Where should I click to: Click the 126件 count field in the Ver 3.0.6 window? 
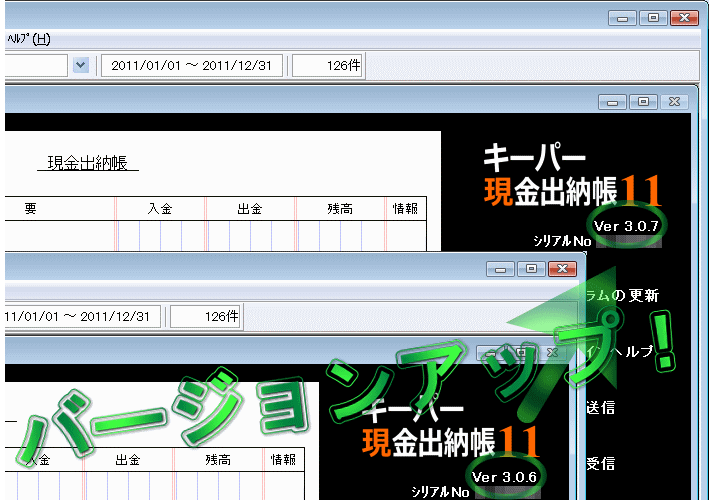(x=206, y=317)
